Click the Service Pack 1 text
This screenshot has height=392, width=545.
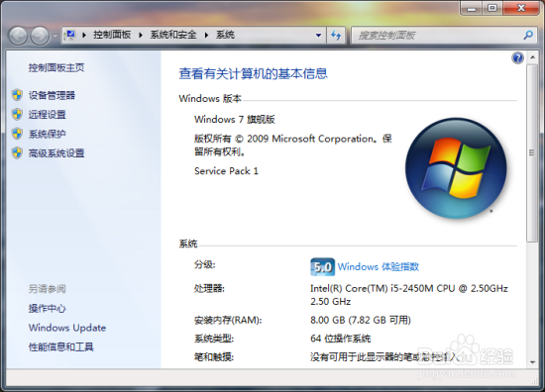point(226,171)
